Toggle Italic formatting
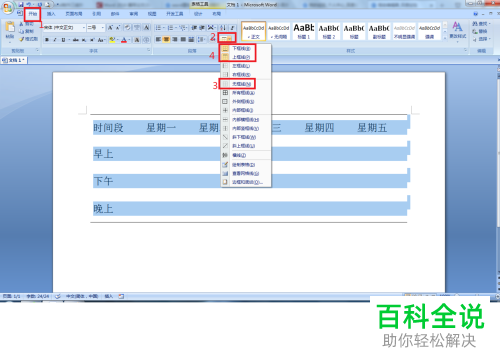Image resolution: width=500 pixels, height=361 pixels. [x=55, y=40]
